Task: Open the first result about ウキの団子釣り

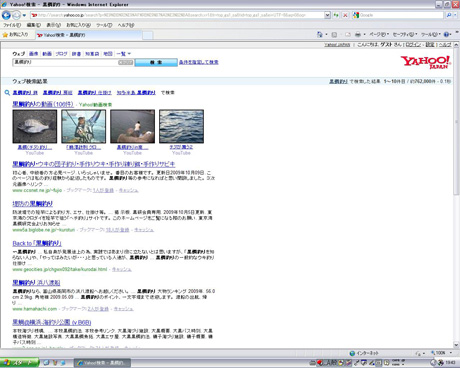Action: tap(94, 164)
